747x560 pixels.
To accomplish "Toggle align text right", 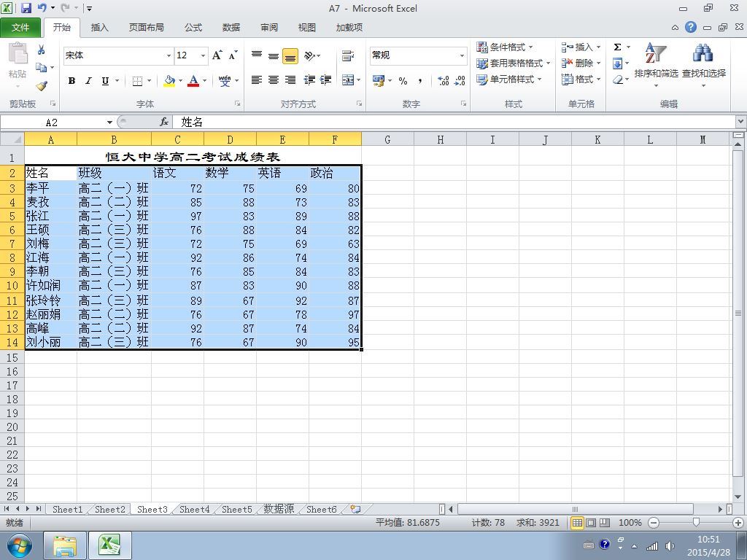I will 290,80.
